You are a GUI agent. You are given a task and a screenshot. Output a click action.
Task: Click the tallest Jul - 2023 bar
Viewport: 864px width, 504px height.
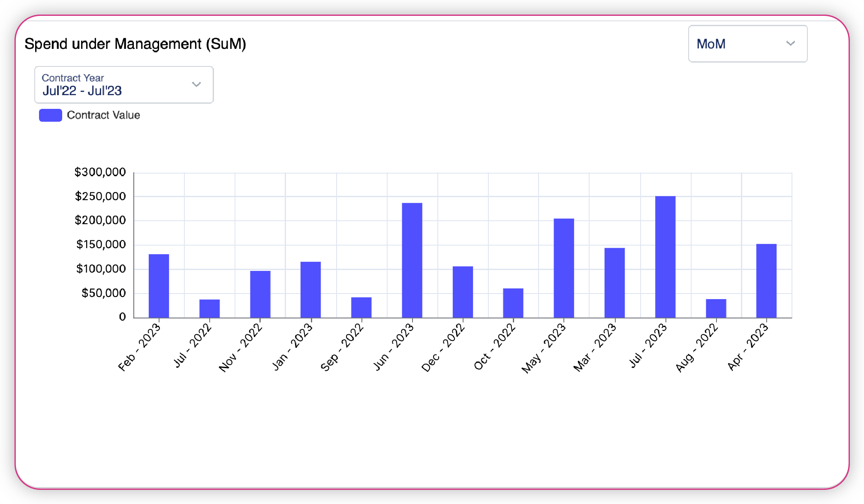[665, 257]
